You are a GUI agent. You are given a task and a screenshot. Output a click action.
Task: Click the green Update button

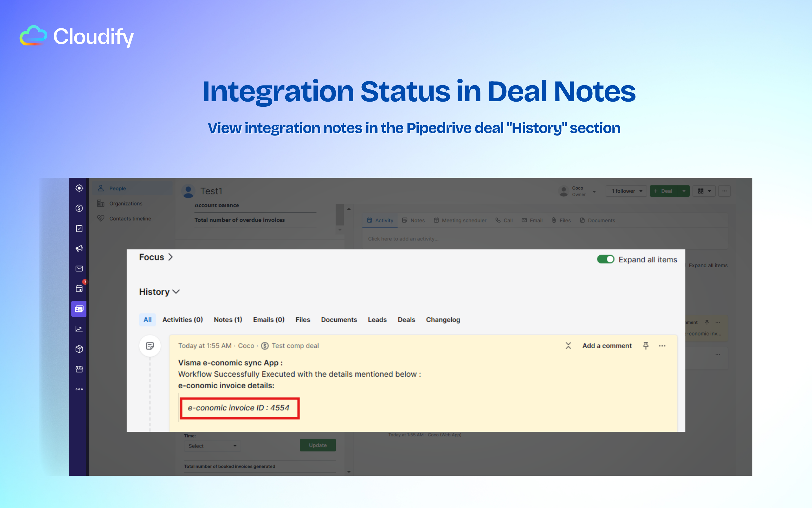318,445
